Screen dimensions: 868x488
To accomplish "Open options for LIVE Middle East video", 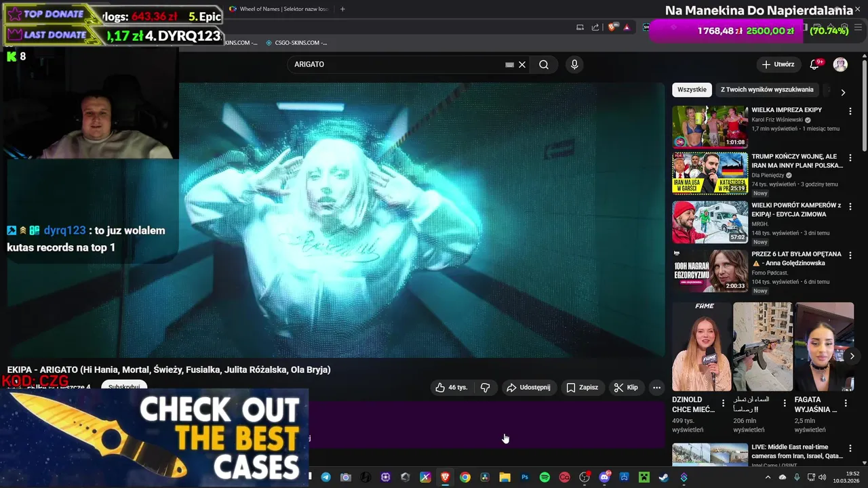I will (850, 449).
